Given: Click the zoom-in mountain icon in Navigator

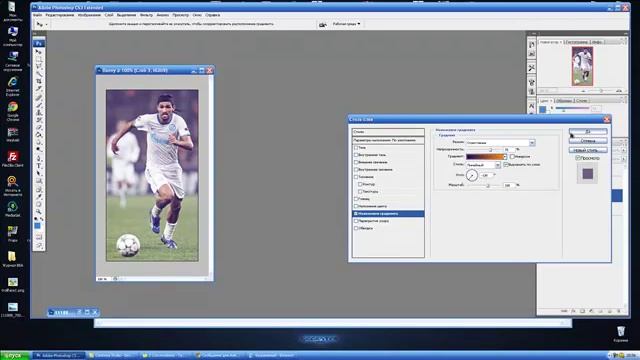Looking at the screenshot, I should [619, 91].
